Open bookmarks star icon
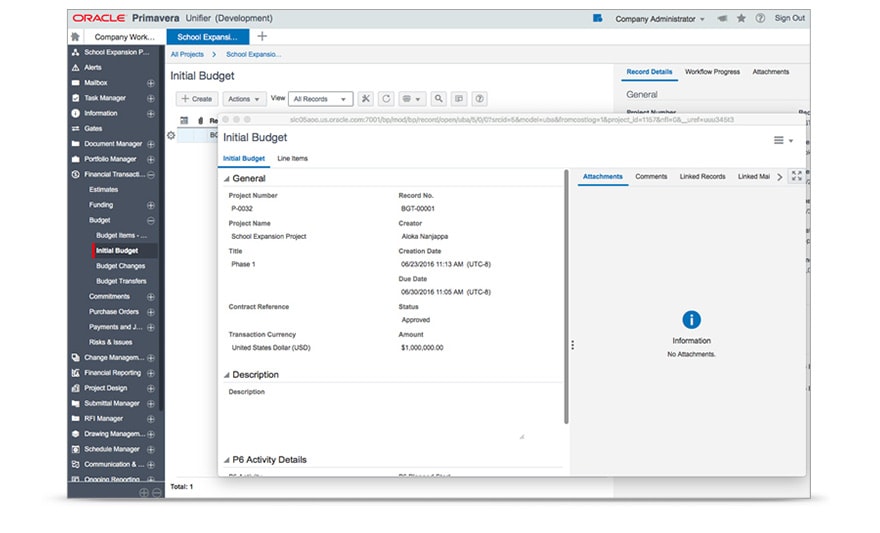The height and width of the screenshot is (533, 880). pos(741,19)
